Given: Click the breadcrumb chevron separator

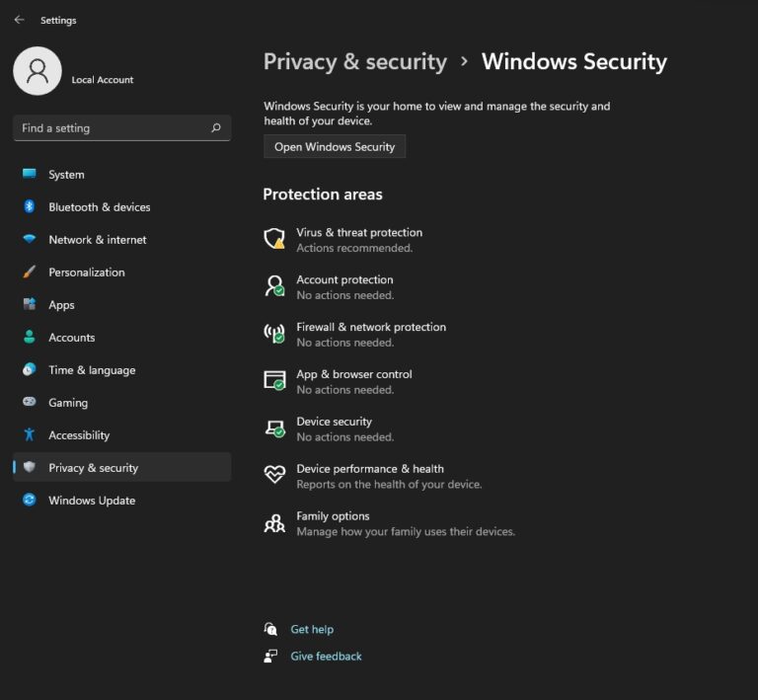Looking at the screenshot, I should pos(465,61).
